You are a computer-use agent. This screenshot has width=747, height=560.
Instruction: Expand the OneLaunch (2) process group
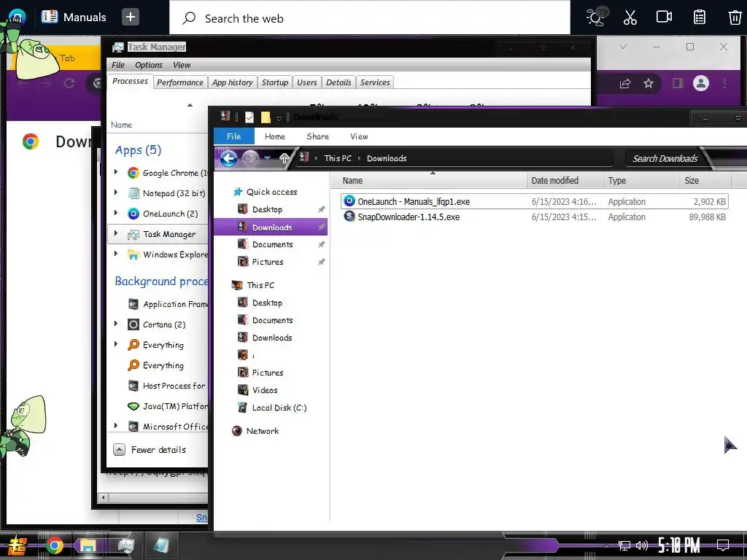pos(116,213)
